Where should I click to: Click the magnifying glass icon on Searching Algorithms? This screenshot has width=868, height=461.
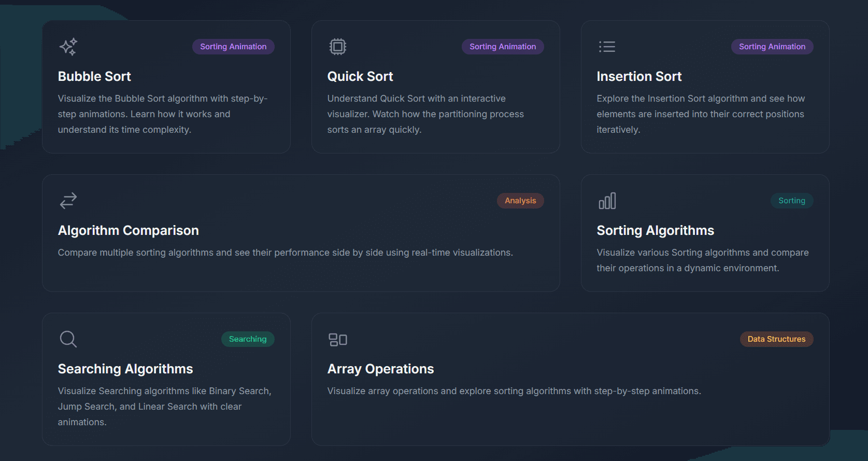68,339
